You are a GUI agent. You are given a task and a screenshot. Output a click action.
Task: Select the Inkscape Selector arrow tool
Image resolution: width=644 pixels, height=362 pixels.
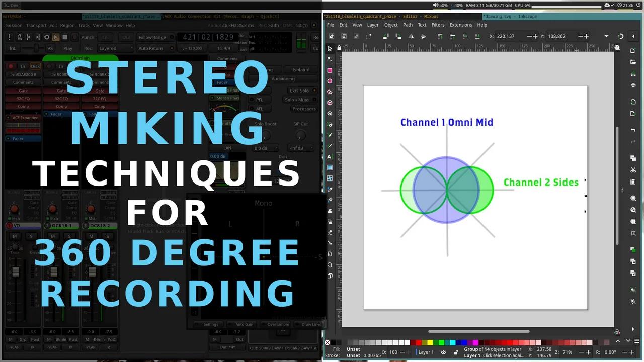coord(330,49)
